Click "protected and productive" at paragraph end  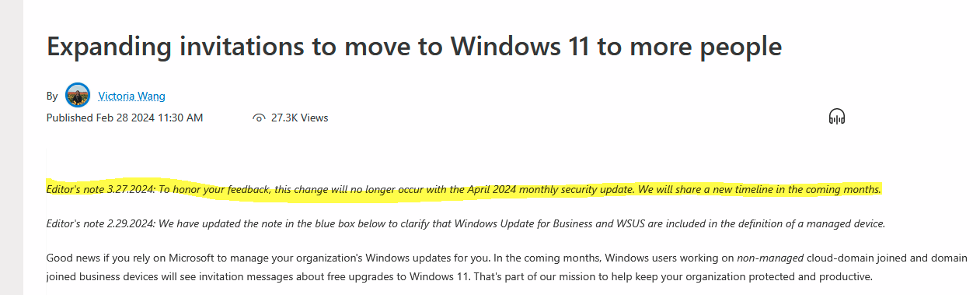point(810,276)
